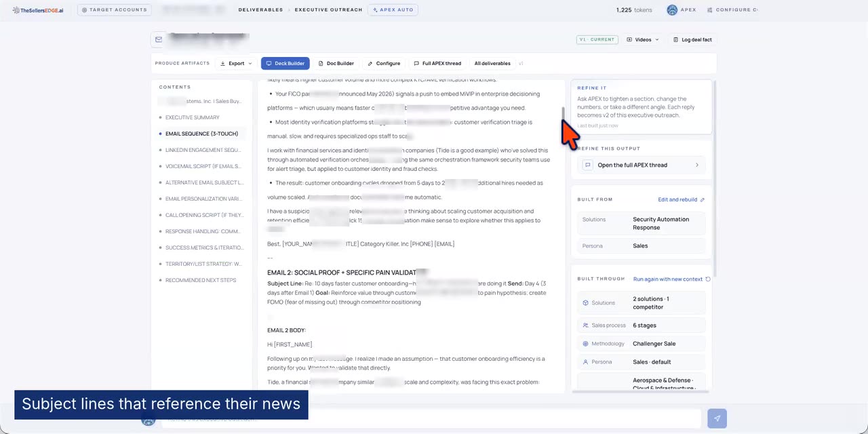The height and width of the screenshot is (434, 868).
Task: Select Executive Outreach breadcrumb
Action: pyautogui.click(x=328, y=10)
